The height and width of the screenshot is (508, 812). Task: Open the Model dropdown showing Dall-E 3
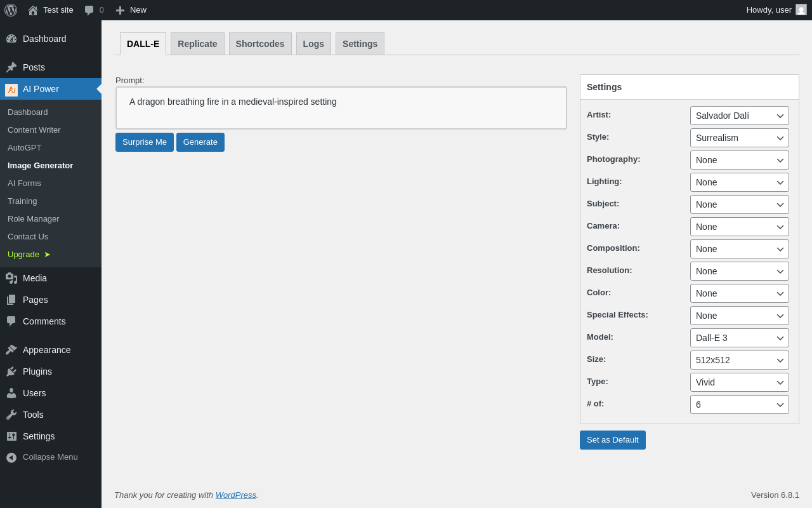point(740,338)
